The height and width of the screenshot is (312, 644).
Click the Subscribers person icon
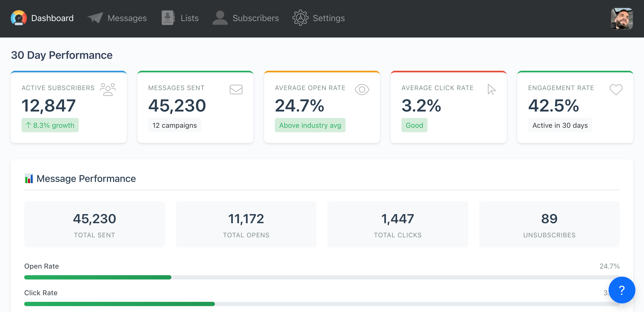pos(220,18)
